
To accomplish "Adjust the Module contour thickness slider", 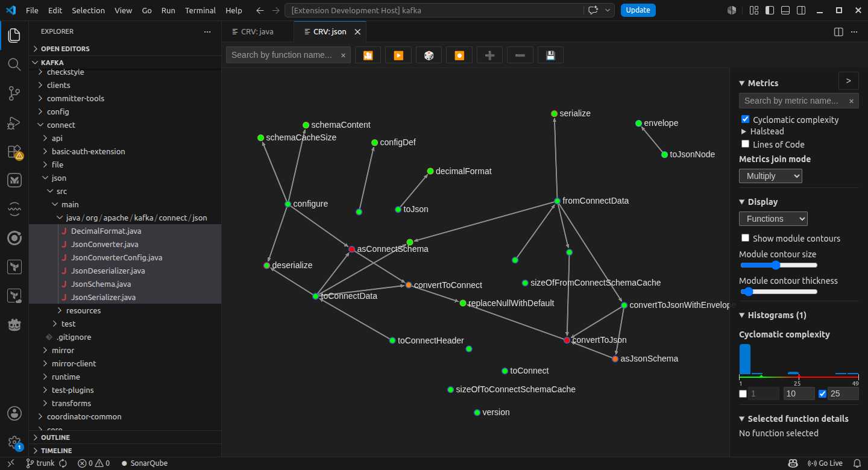I will pos(778,292).
